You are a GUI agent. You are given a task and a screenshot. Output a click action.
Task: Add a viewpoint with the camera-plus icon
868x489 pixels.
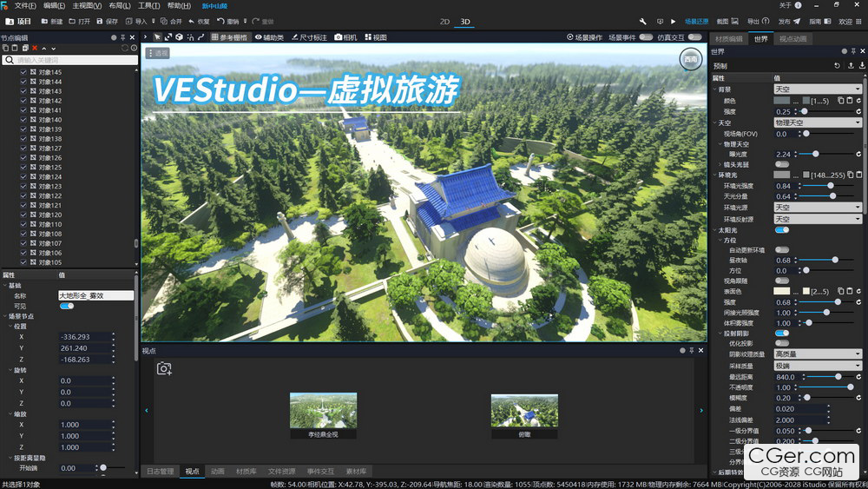pyautogui.click(x=164, y=368)
